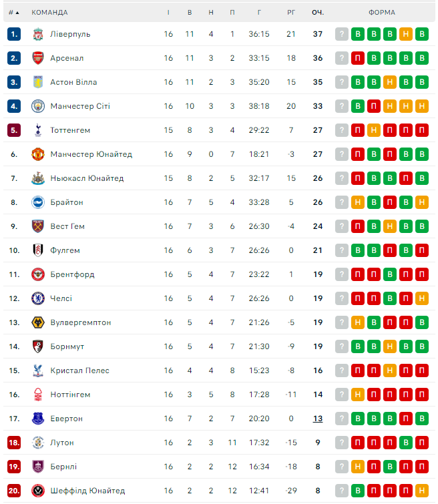Viewport: 438px width, 504px height.
Task: Click the ФОРМА column header
Action: click(x=381, y=13)
